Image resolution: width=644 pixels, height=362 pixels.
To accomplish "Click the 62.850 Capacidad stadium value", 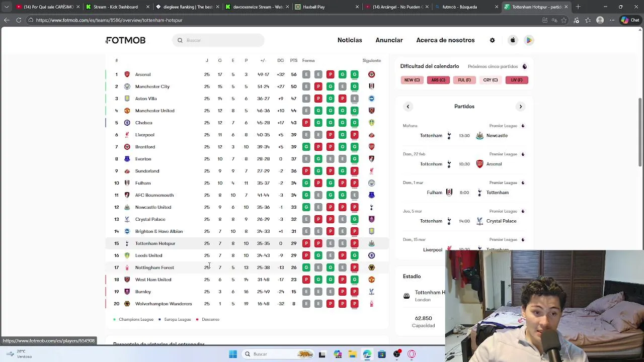I will [x=423, y=318].
